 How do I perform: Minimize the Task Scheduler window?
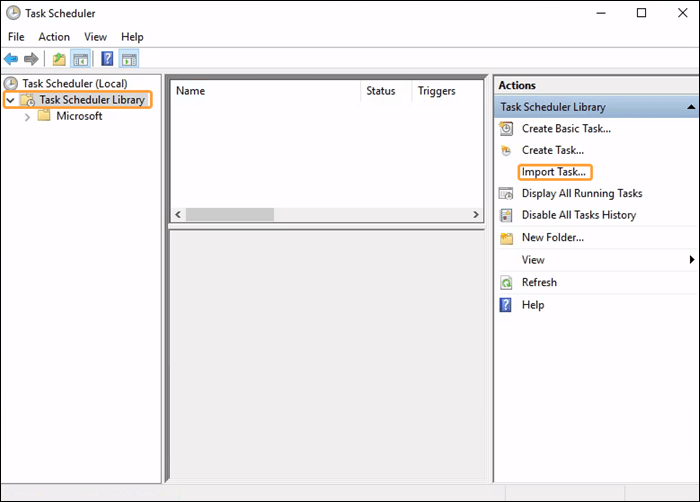[x=601, y=13]
